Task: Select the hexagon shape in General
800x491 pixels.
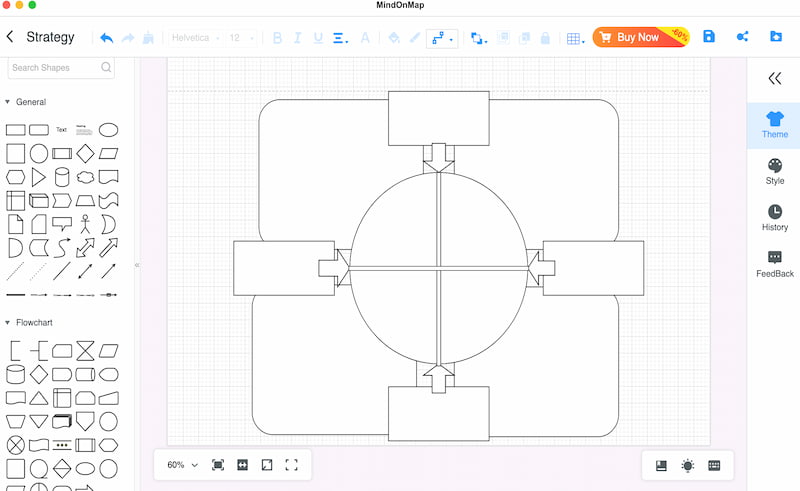Action: point(15,177)
